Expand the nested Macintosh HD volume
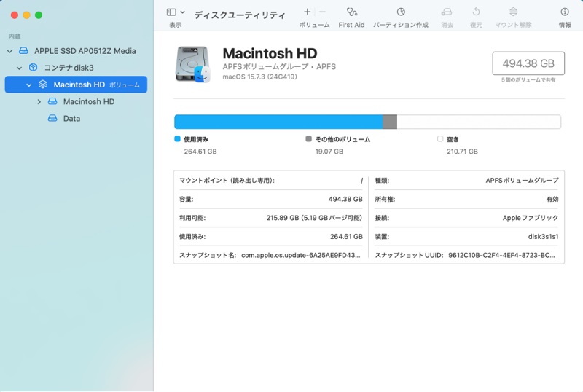This screenshot has width=583, height=392. click(x=39, y=102)
